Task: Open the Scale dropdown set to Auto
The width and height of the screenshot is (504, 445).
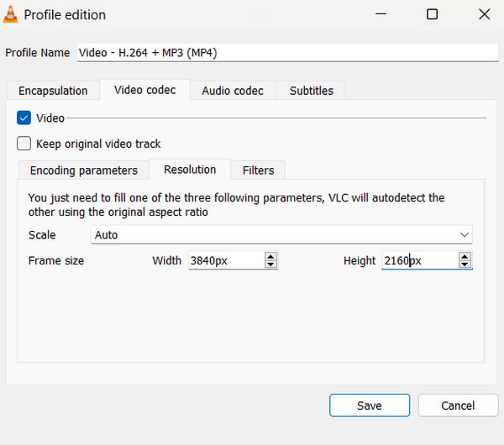Action: click(x=281, y=235)
